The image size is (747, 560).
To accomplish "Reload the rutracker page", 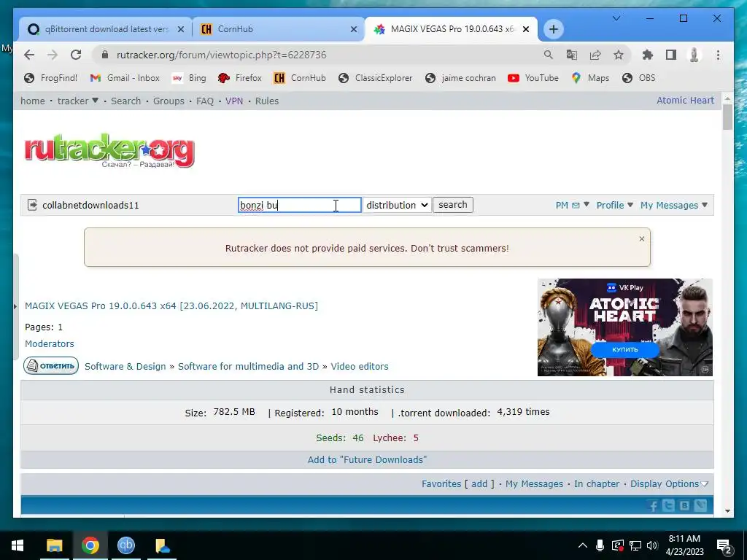I will pyautogui.click(x=76, y=55).
